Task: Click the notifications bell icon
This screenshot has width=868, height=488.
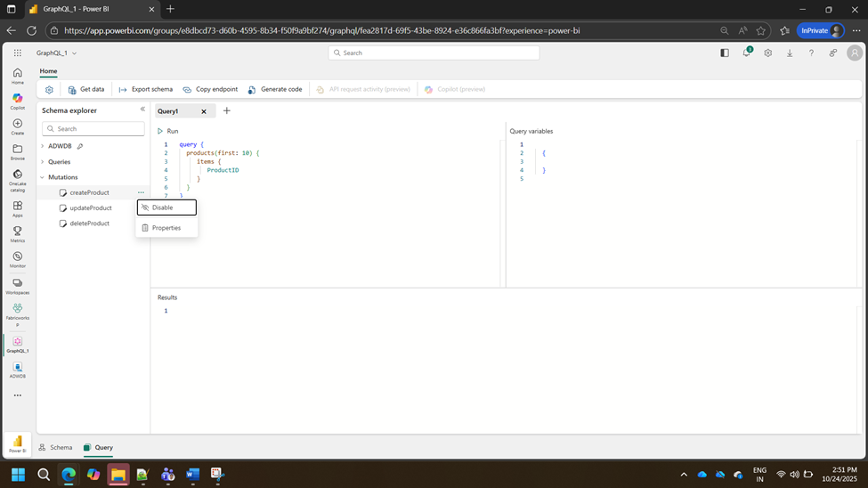Action: [x=747, y=53]
